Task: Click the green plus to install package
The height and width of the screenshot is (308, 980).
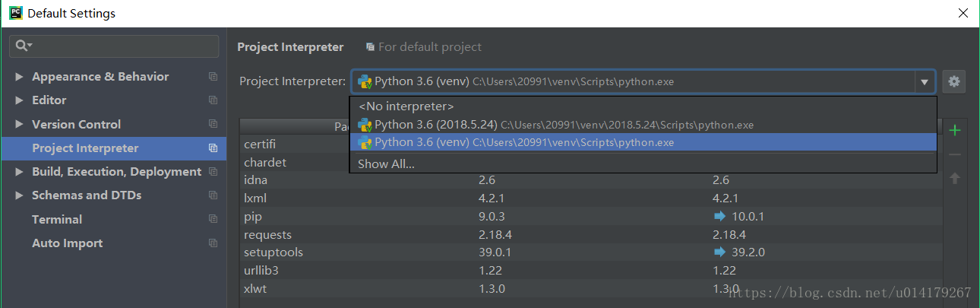Action: coord(955,131)
